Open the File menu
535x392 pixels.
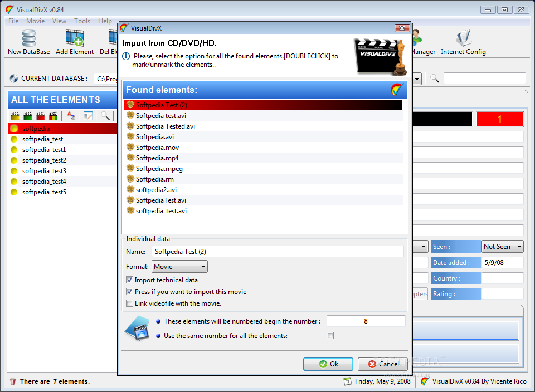[13, 21]
